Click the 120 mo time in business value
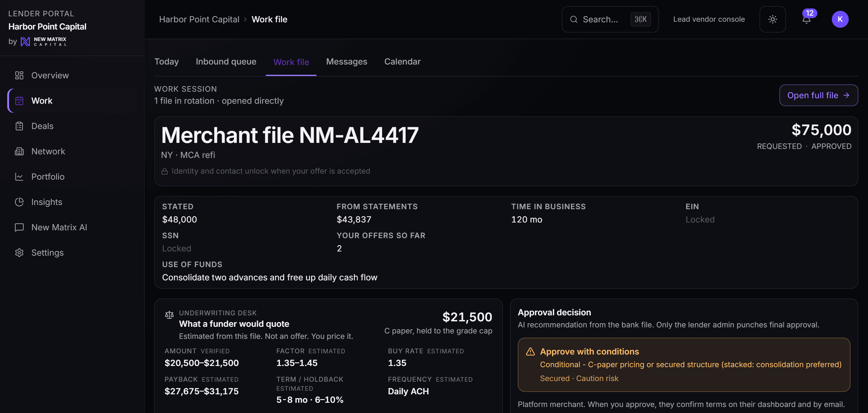The image size is (868, 413). [x=526, y=219]
